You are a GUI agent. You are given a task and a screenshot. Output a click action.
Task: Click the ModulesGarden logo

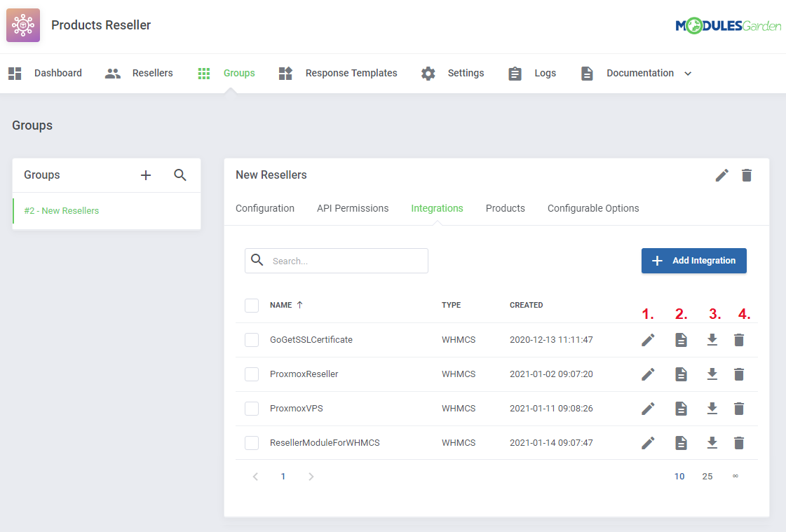728,25
